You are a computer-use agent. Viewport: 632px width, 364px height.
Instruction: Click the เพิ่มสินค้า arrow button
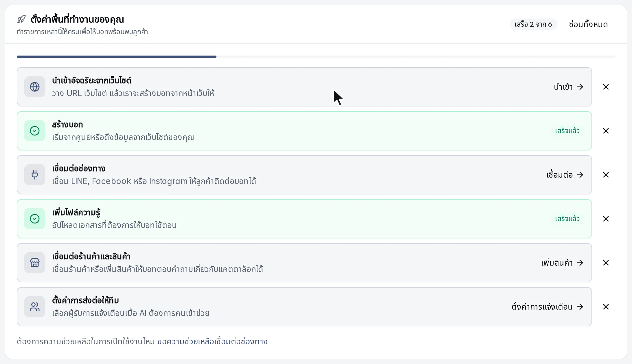tap(562, 263)
